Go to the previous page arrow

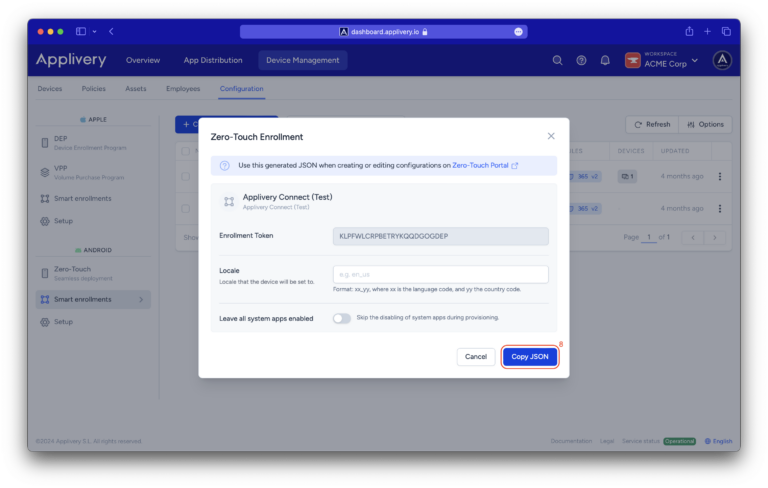(x=693, y=238)
